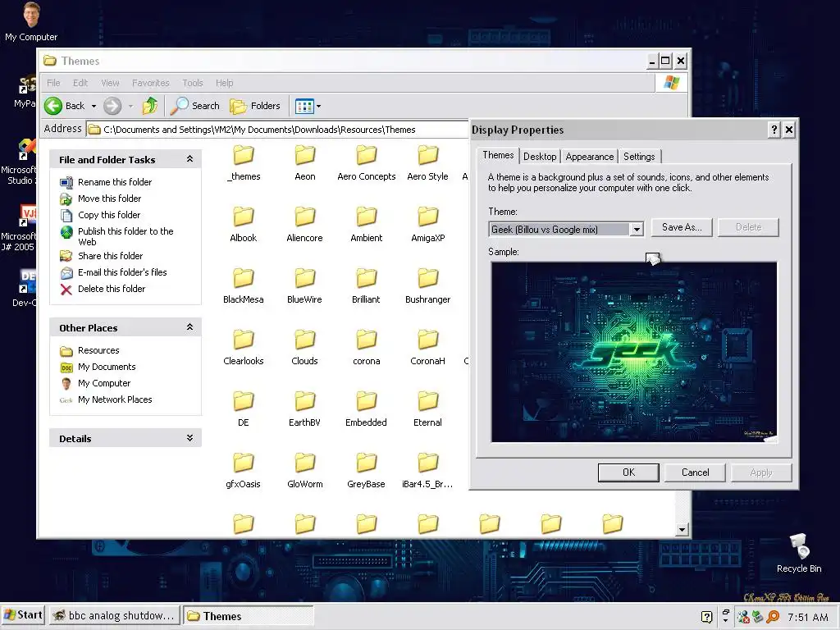
Task: Select the CoronaH folder
Action: point(427,348)
